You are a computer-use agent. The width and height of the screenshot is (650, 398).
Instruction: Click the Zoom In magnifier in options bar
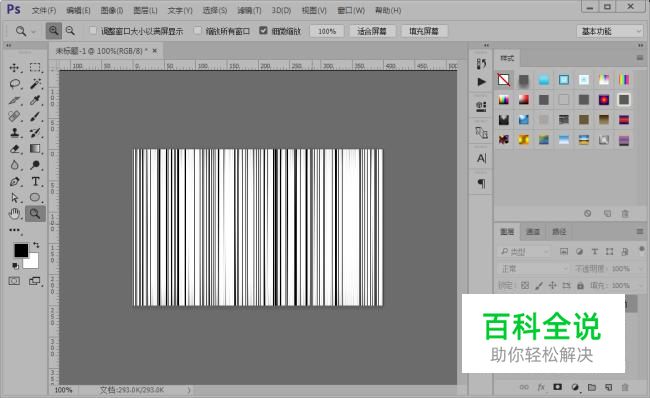[x=53, y=31]
